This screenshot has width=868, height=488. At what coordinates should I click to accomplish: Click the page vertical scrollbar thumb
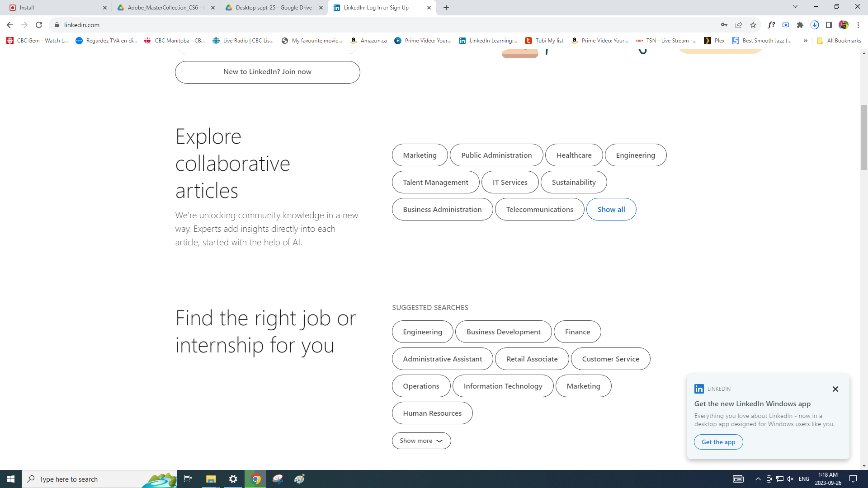[864, 137]
